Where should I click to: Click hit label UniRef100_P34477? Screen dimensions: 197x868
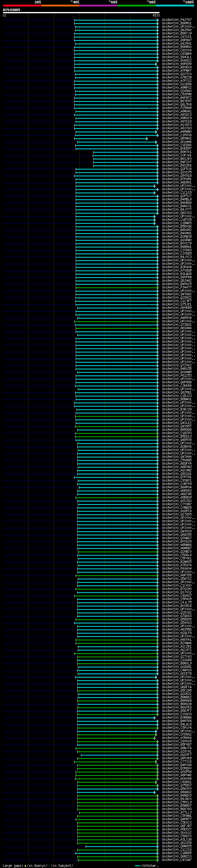point(177,288)
